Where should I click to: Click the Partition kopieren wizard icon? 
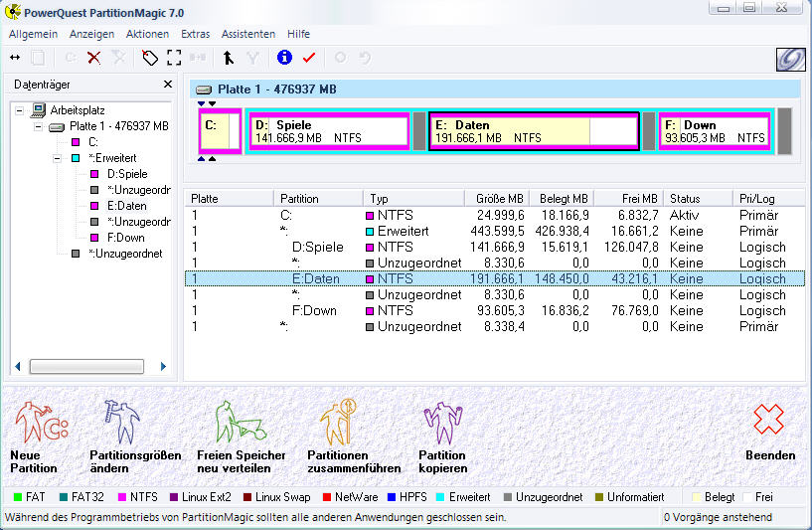(442, 423)
